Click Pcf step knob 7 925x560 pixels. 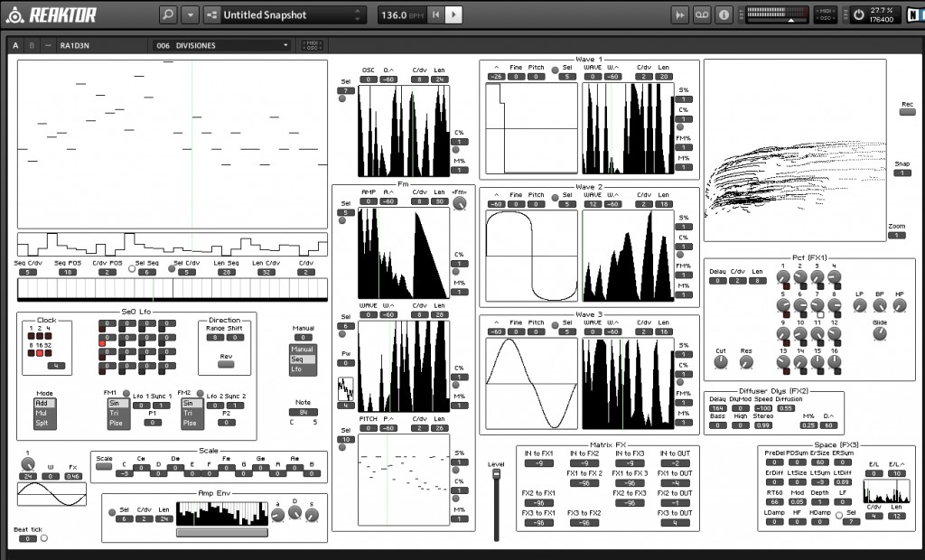point(817,305)
